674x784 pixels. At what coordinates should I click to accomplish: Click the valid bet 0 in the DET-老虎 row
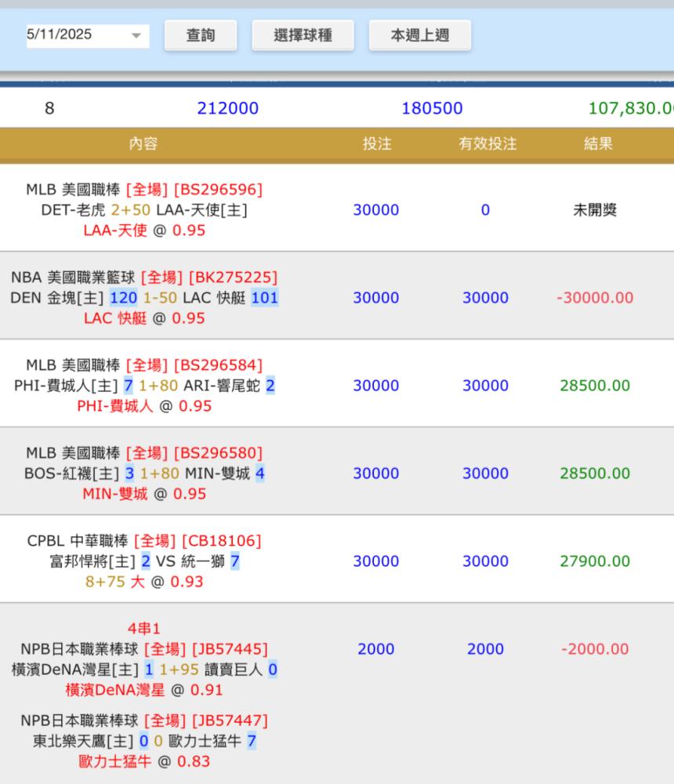click(x=485, y=210)
